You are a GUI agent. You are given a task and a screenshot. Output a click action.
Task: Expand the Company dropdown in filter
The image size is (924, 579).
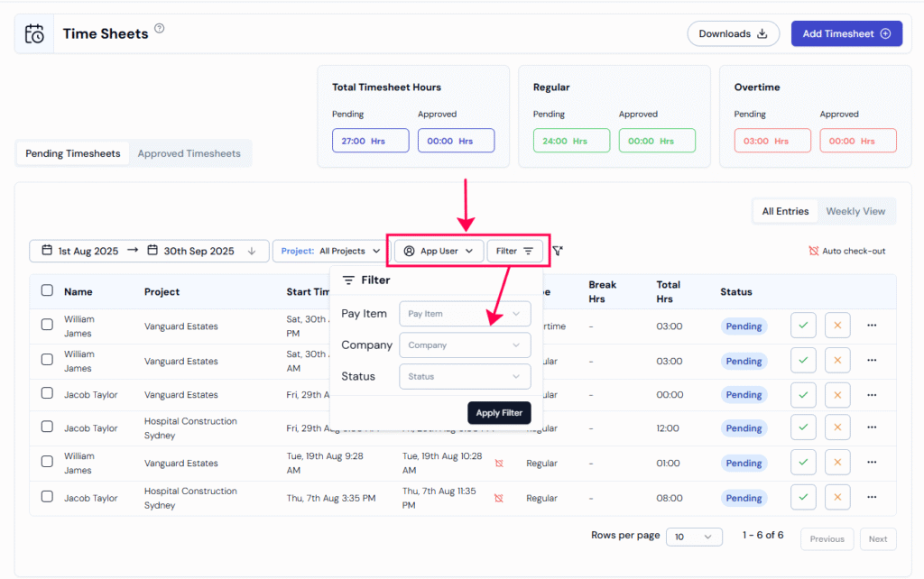click(x=465, y=345)
